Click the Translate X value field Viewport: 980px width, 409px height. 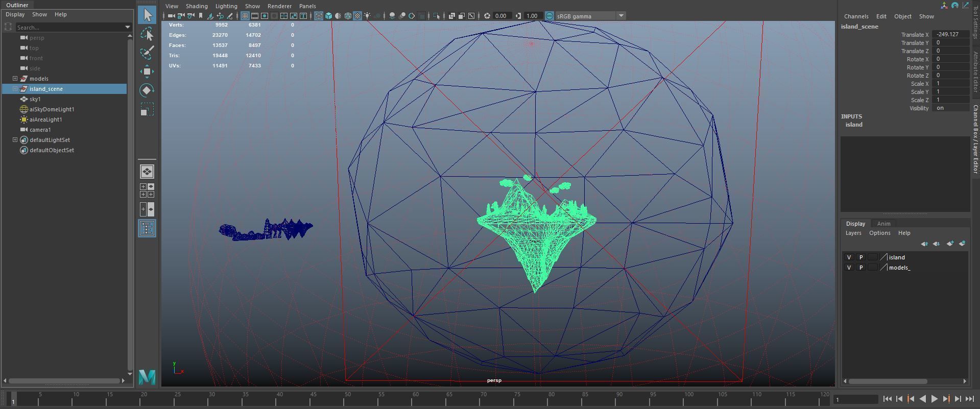950,34
